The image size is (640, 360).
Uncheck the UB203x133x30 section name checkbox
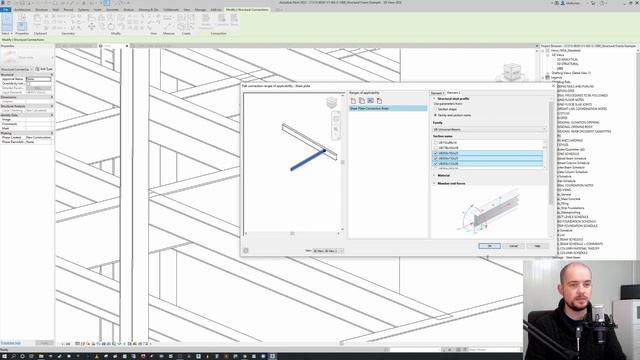pyautogui.click(x=436, y=164)
